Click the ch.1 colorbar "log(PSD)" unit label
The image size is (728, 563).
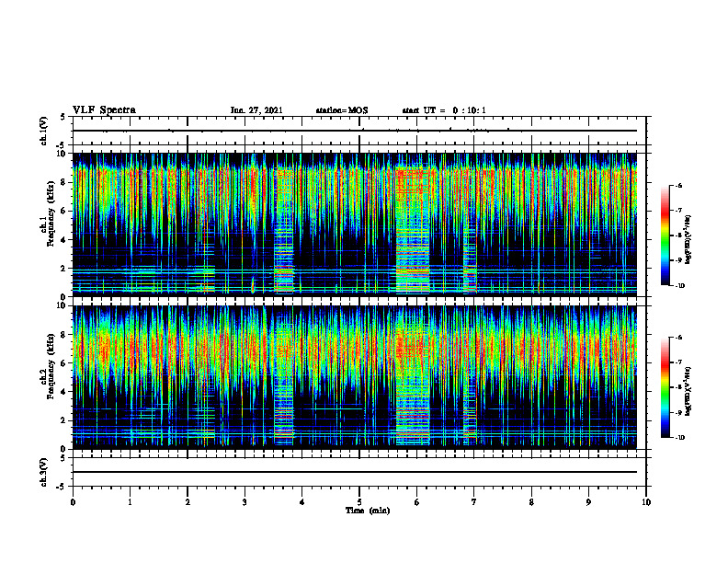tap(688, 240)
